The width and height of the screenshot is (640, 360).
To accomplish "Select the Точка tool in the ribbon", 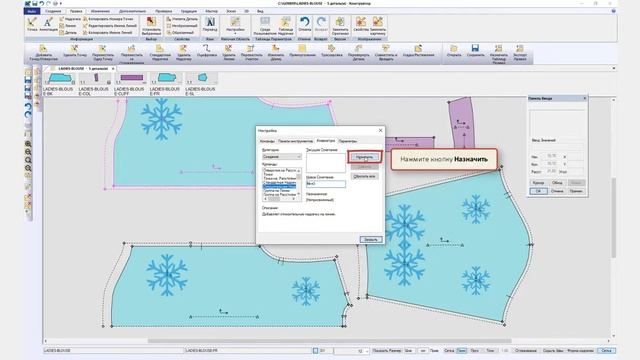I will [32, 24].
